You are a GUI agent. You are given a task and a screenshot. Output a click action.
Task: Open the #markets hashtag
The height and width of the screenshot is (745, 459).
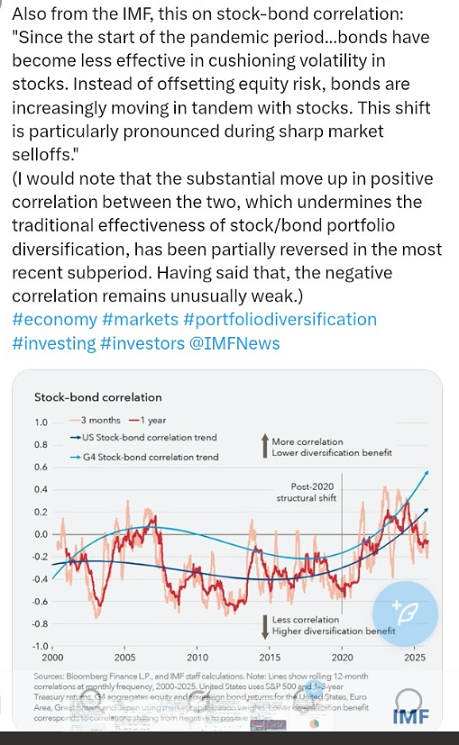point(140,319)
